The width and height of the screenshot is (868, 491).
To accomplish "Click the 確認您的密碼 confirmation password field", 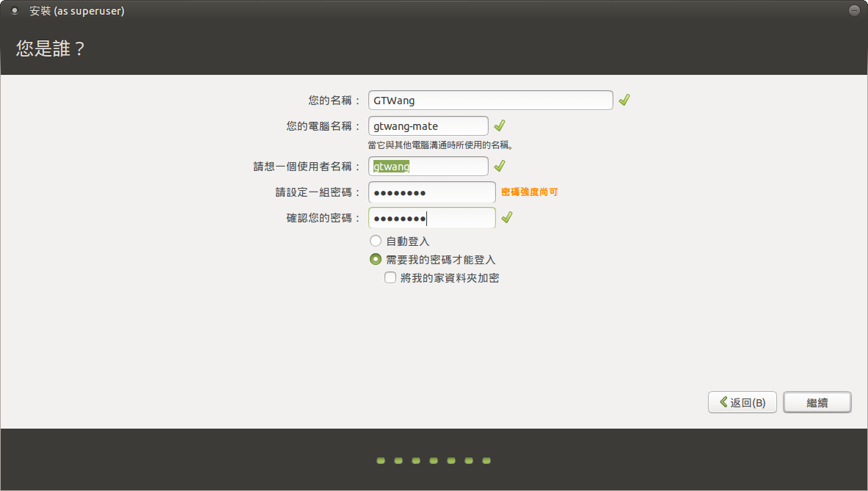I will 431,218.
